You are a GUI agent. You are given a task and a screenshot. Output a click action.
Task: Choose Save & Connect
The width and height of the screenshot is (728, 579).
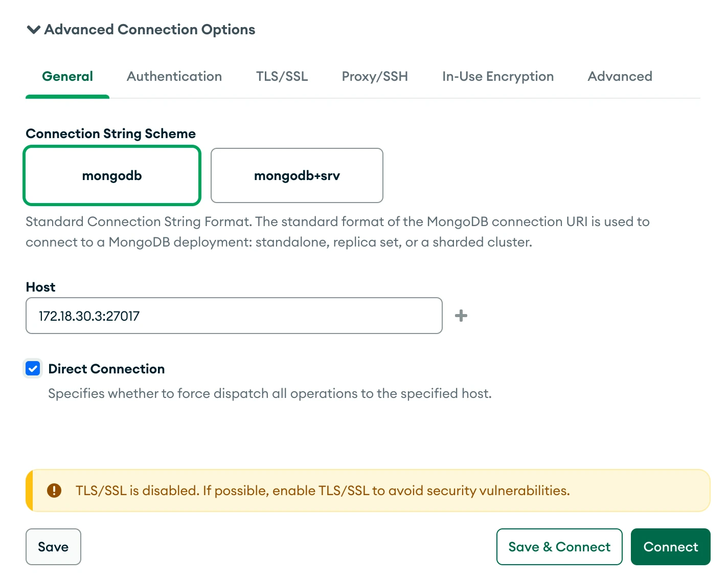(x=559, y=547)
